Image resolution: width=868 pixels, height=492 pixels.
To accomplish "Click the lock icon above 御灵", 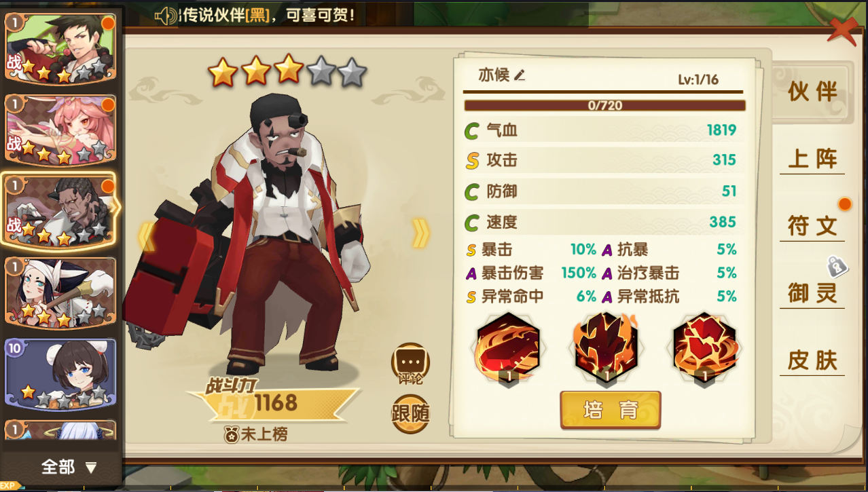I will 837,267.
